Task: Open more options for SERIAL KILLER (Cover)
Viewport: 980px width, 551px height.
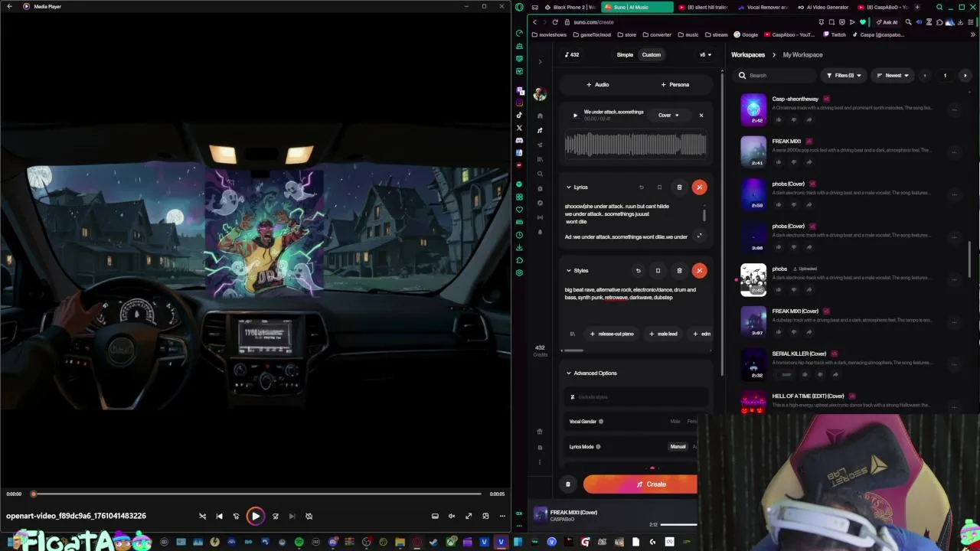Action: click(954, 364)
